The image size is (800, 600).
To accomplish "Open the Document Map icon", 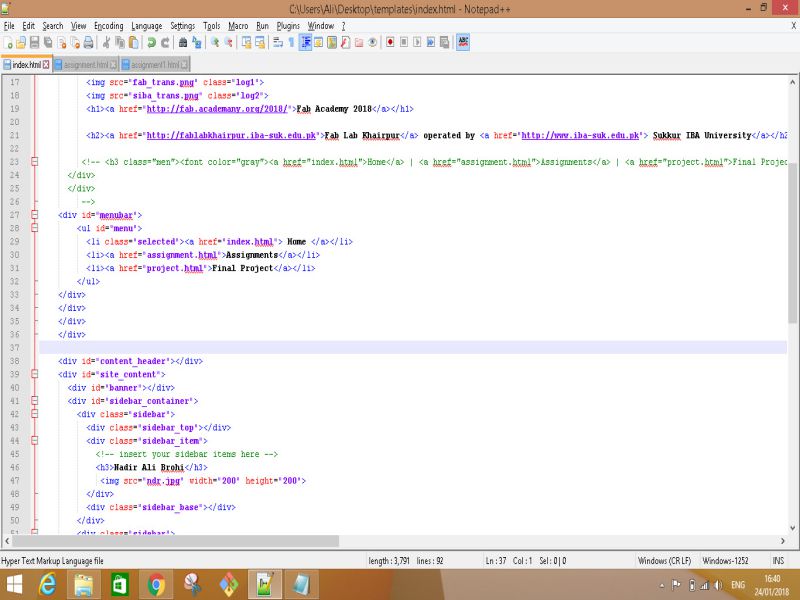I will point(332,42).
